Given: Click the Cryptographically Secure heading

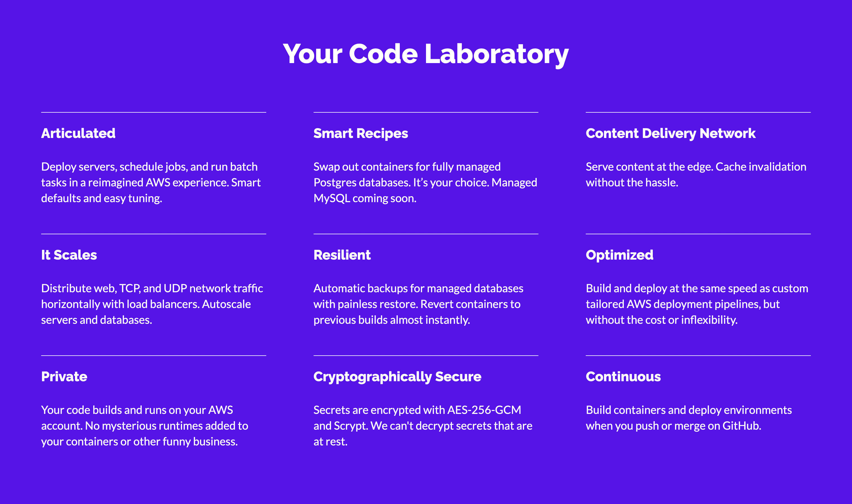Looking at the screenshot, I should [x=397, y=377].
